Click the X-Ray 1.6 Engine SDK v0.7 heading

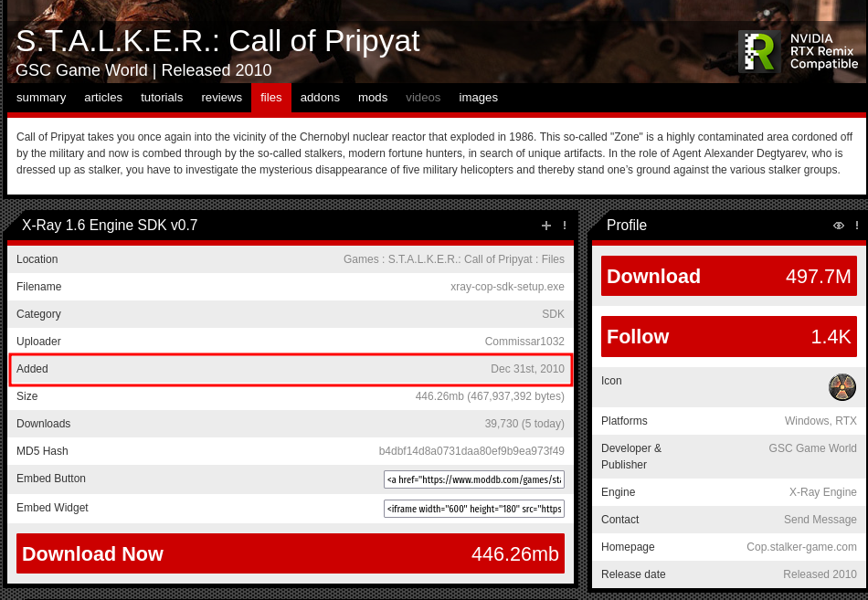pos(110,226)
